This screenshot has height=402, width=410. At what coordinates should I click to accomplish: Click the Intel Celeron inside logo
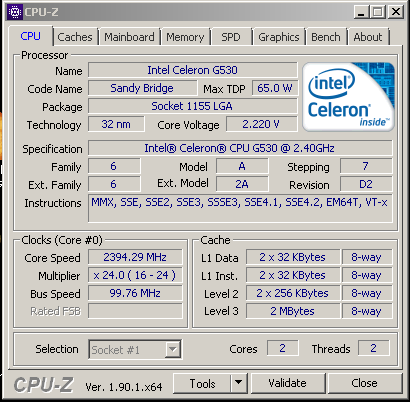[348, 97]
